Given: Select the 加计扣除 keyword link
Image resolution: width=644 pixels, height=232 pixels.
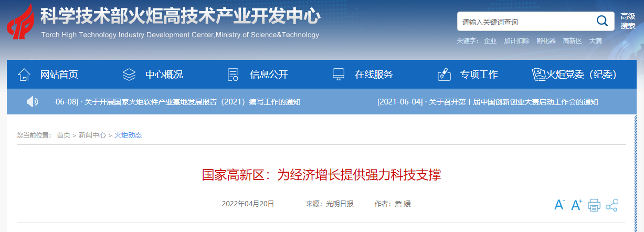Looking at the screenshot, I should [516, 41].
